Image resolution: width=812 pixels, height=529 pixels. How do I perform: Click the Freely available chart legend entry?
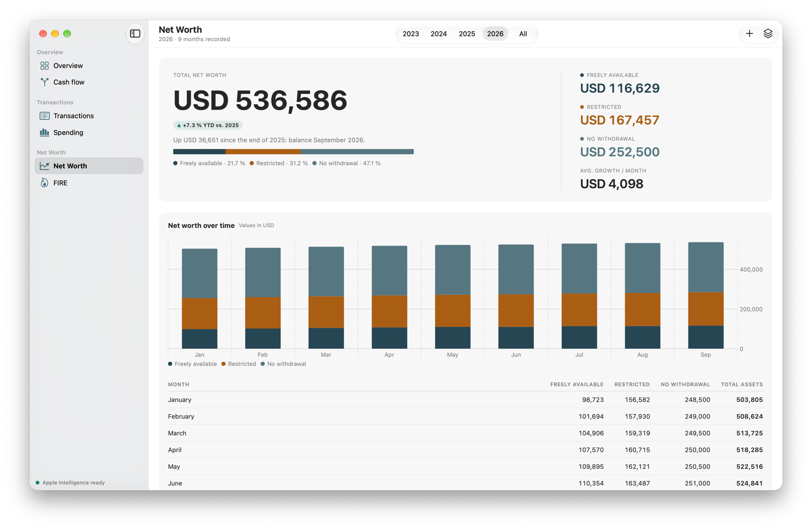pyautogui.click(x=192, y=364)
